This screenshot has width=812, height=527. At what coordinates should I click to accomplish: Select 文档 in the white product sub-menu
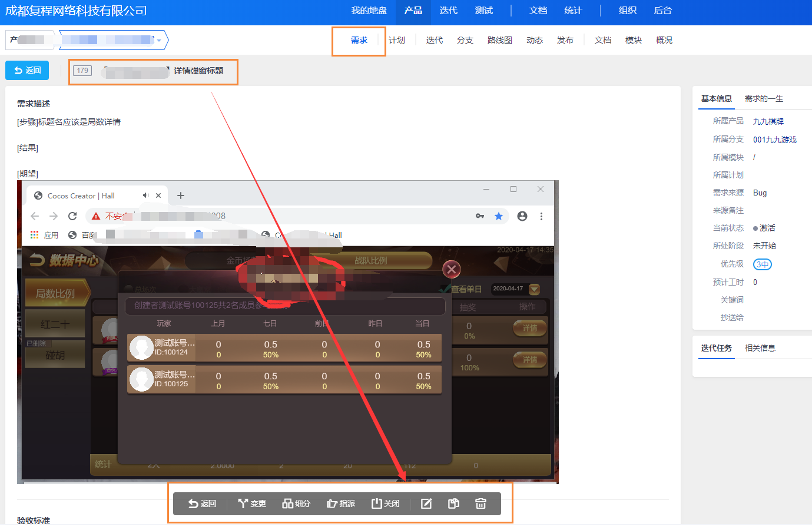pyautogui.click(x=603, y=40)
